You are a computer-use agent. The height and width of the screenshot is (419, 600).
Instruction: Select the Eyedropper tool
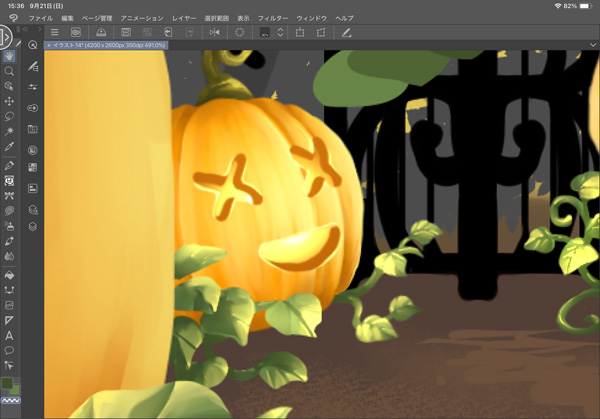coord(9,147)
